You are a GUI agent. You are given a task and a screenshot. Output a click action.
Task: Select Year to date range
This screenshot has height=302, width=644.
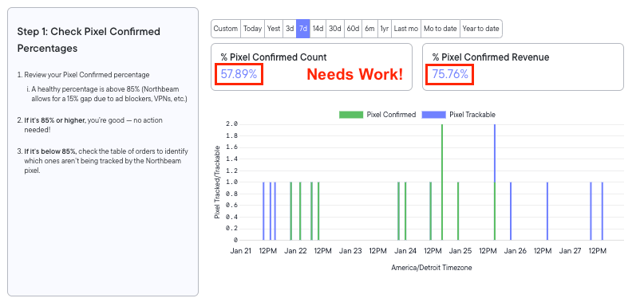point(481,29)
